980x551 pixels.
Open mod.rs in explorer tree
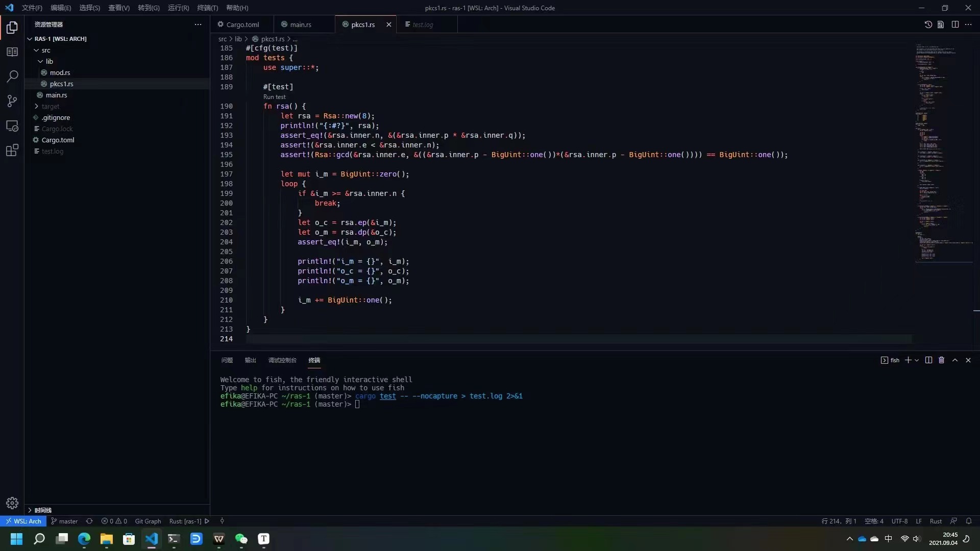click(x=60, y=72)
